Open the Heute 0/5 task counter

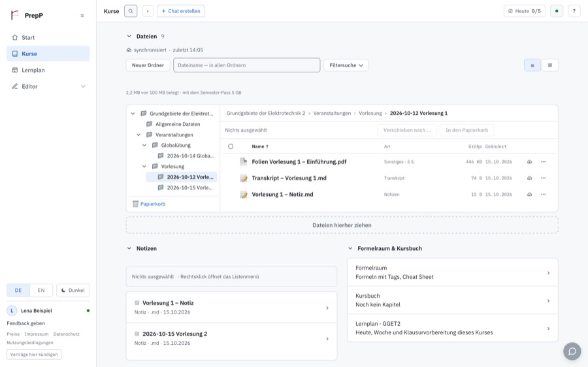pyautogui.click(x=524, y=11)
